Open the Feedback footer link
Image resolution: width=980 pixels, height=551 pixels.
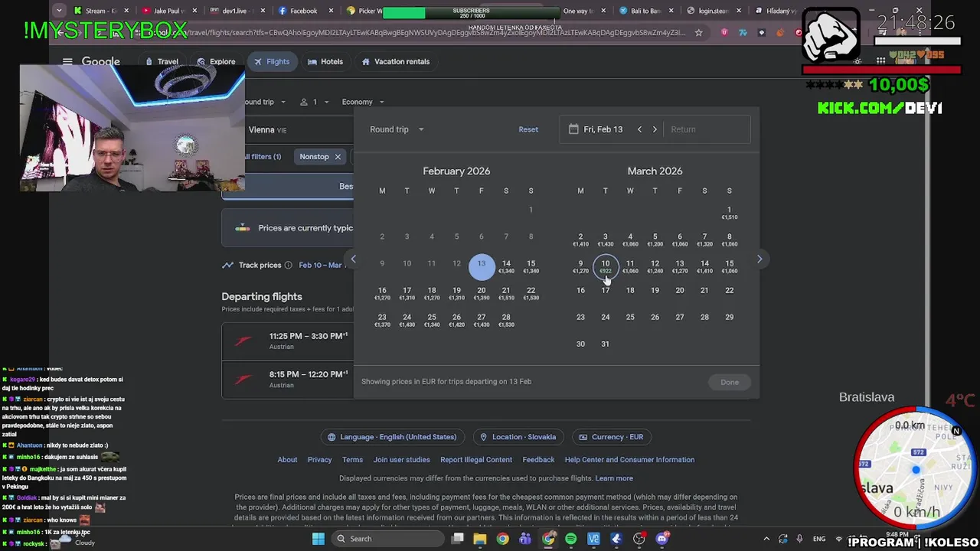click(538, 460)
